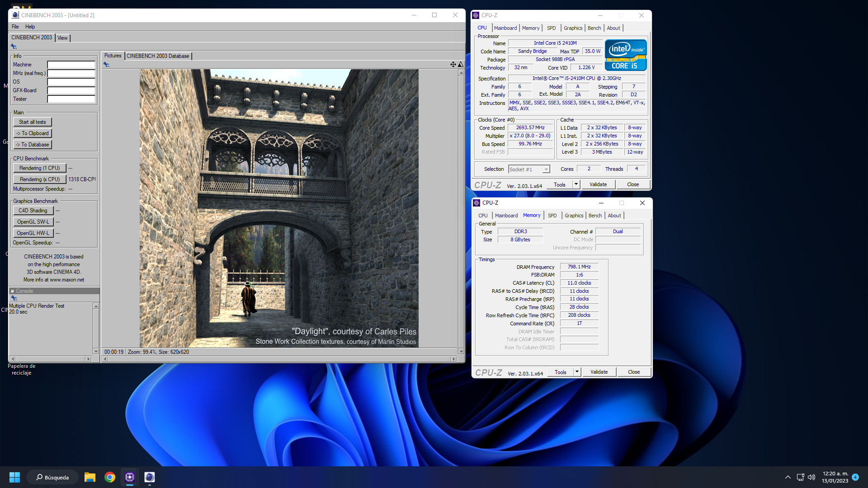Run Rendering (x CPU) benchmark
Screen dimensions: 868x488
click(x=40, y=179)
